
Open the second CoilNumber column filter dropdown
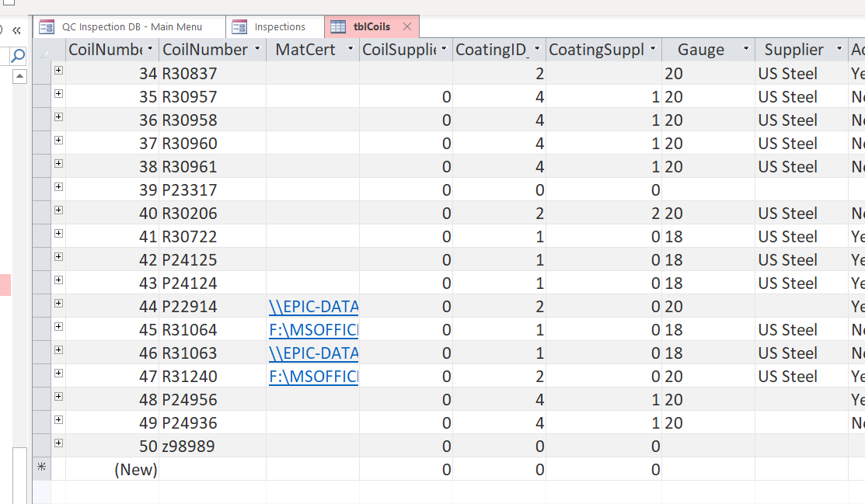pyautogui.click(x=257, y=49)
